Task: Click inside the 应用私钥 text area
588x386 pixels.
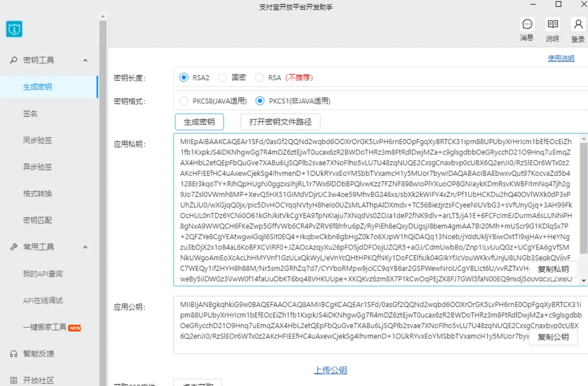Action: click(x=377, y=209)
